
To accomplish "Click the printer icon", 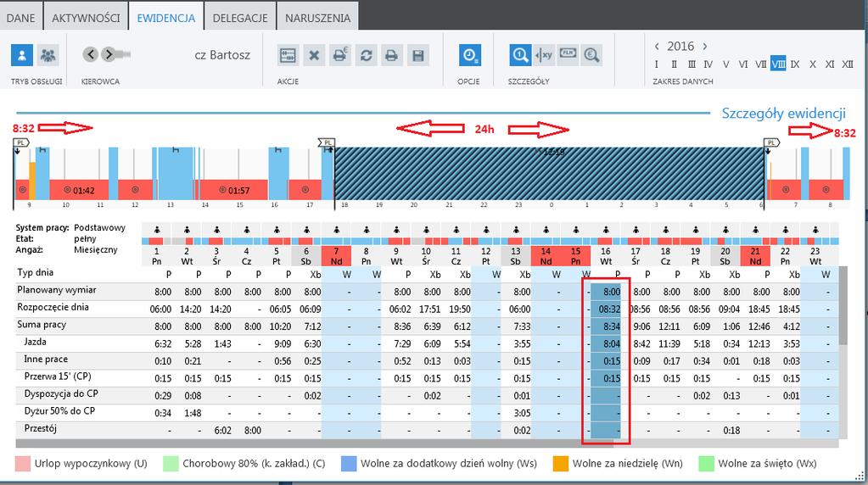I will [391, 55].
